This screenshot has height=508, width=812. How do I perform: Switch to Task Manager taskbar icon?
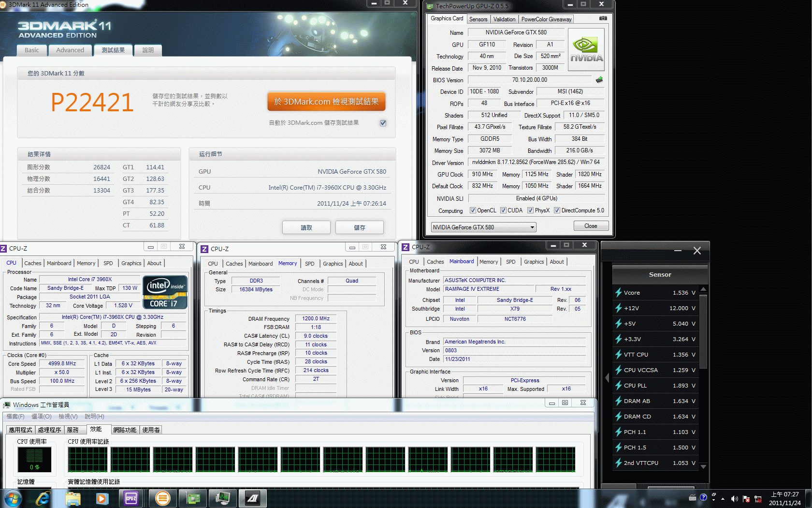[223, 498]
